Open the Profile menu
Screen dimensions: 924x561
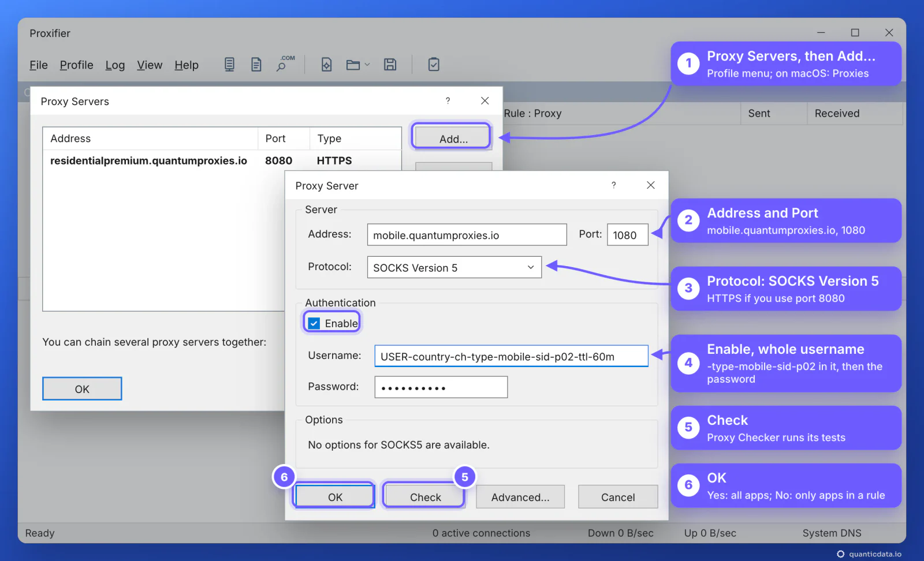(x=76, y=65)
